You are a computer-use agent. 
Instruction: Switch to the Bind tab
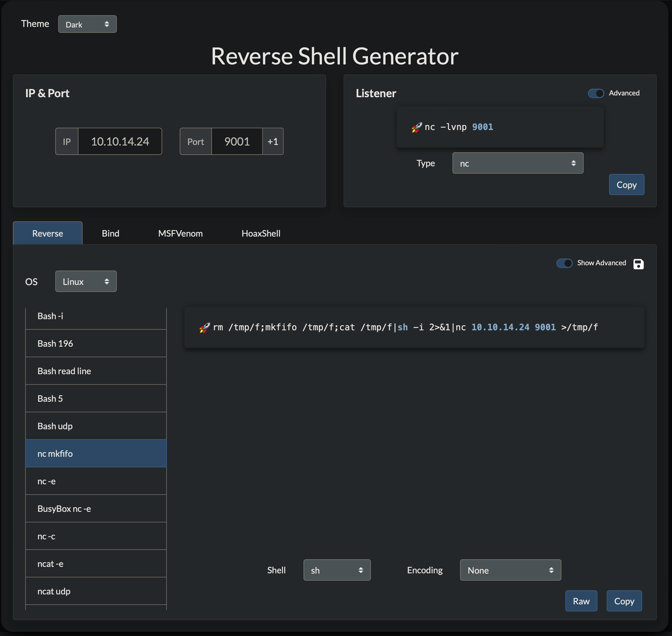click(111, 233)
